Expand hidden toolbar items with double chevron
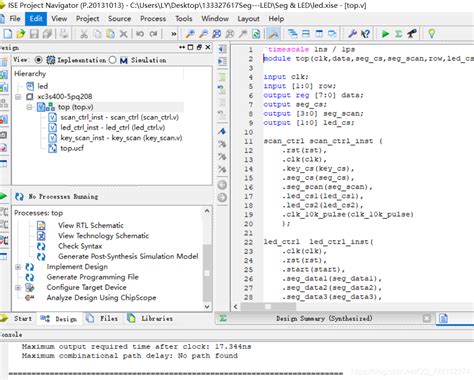 pos(174,34)
